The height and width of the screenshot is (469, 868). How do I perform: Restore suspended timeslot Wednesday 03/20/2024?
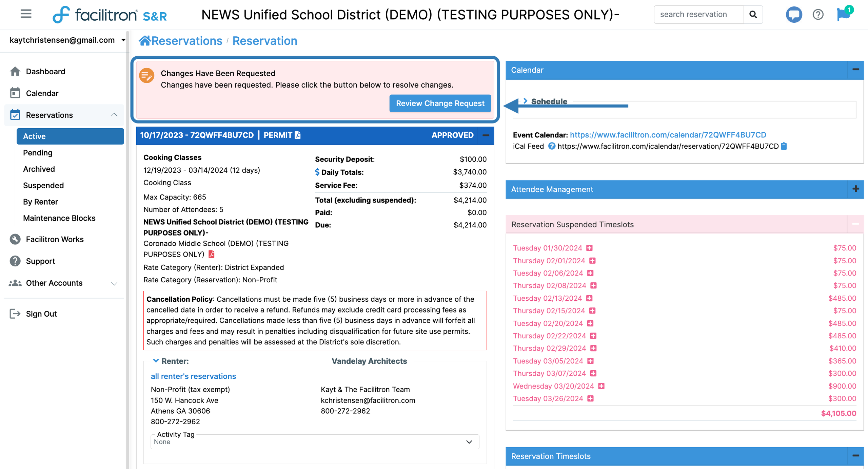(601, 386)
